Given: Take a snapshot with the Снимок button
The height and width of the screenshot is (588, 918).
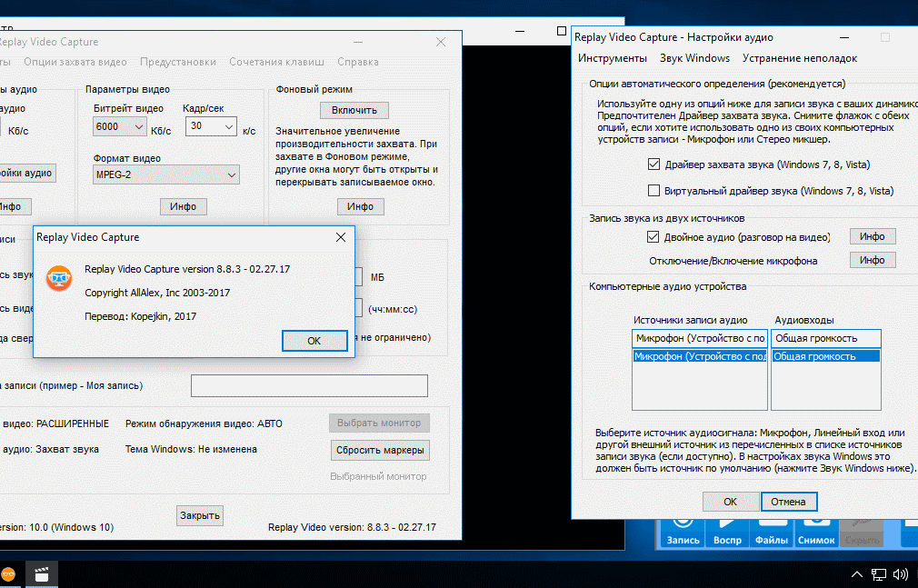Looking at the screenshot, I should pyautogui.click(x=815, y=533).
